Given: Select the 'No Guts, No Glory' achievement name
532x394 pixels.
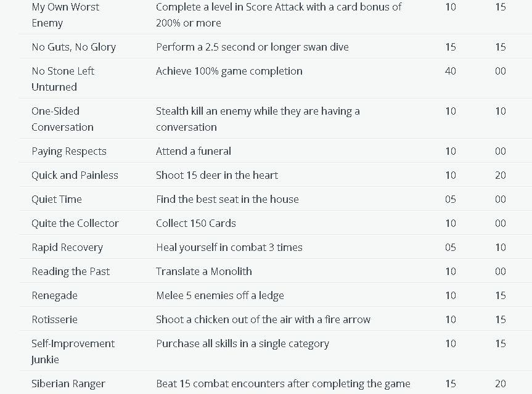Looking at the screenshot, I should 73,47.
